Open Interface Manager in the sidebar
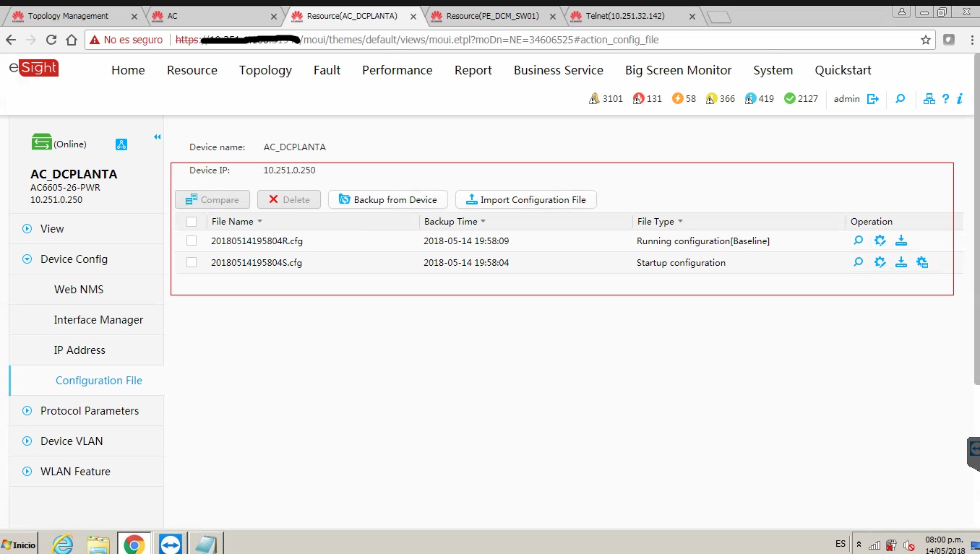The width and height of the screenshot is (980, 554). pyautogui.click(x=98, y=319)
